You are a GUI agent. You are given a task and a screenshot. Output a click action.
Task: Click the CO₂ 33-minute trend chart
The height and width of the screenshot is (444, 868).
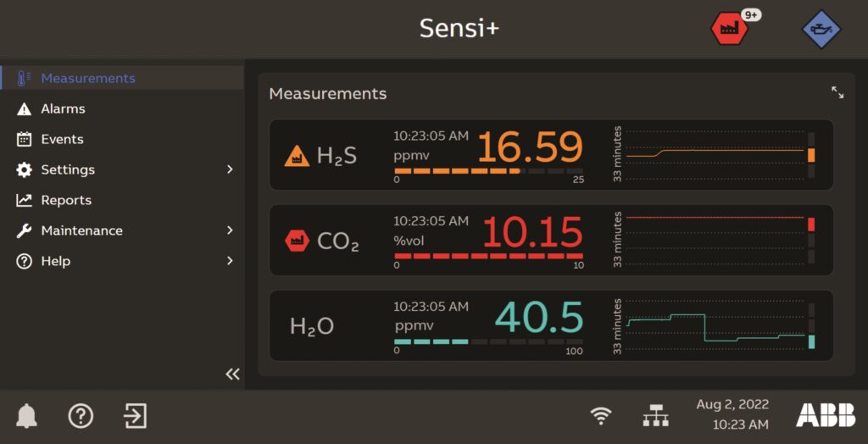point(715,241)
